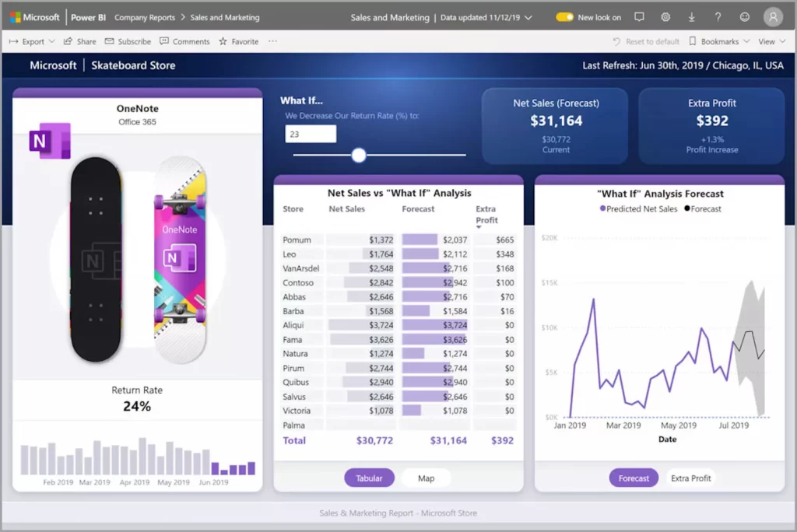Expand the Bookmarks dropdown
The image size is (797, 532).
tap(719, 41)
